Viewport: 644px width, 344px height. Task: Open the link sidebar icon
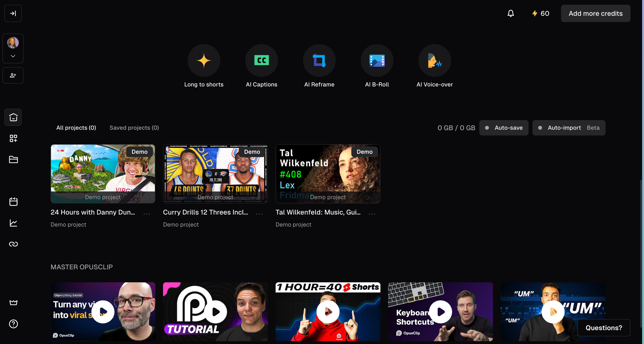tap(13, 244)
